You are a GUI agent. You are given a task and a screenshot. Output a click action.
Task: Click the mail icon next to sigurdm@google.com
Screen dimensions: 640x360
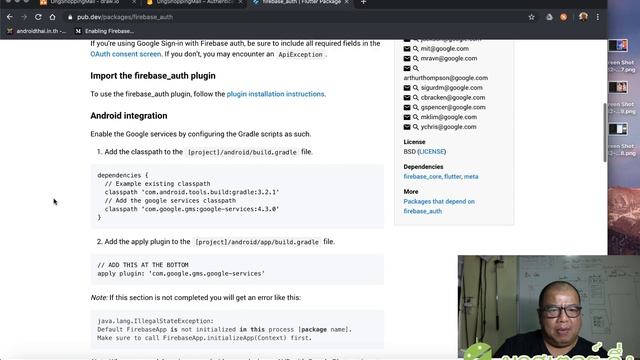[407, 88]
